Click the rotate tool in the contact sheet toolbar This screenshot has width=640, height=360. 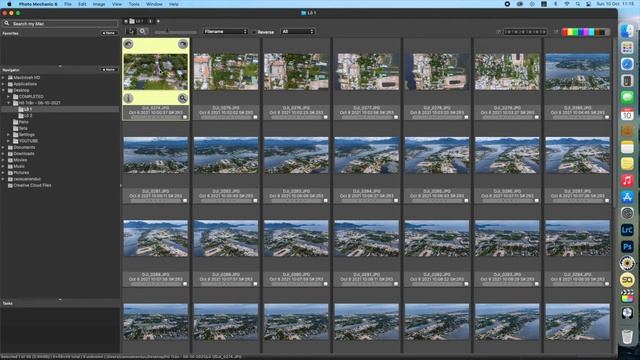point(131,31)
